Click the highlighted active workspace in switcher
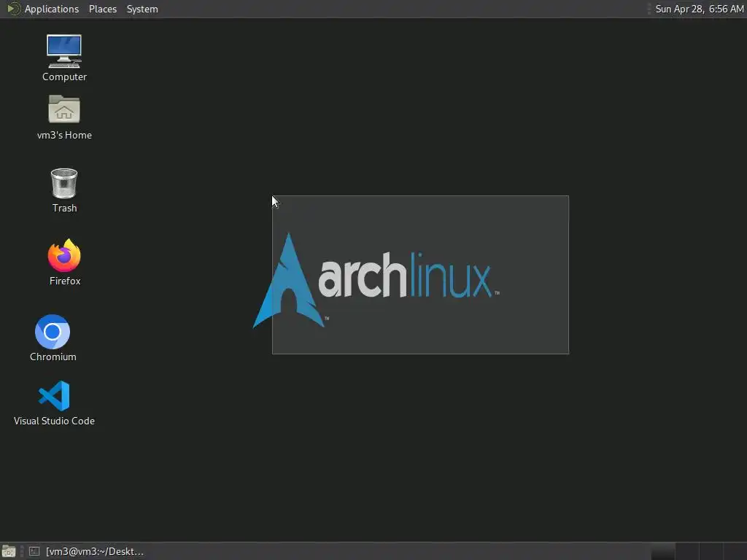 [x=662, y=551]
